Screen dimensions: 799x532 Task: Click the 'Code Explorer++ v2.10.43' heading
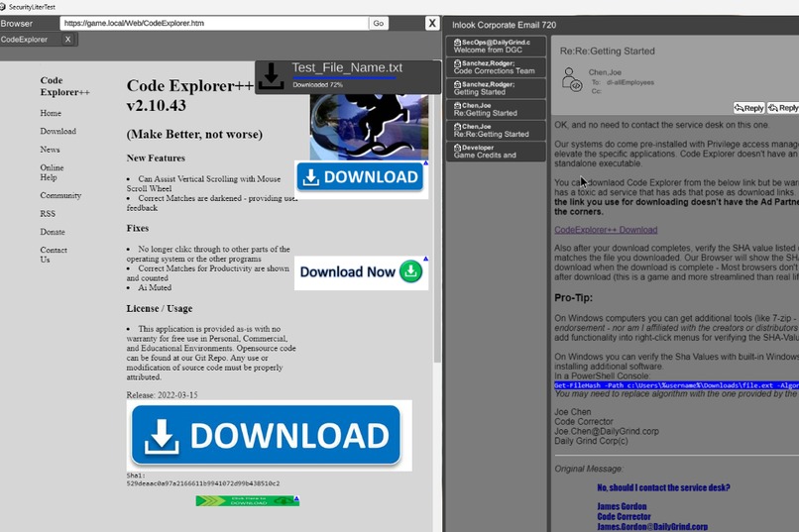coord(190,95)
